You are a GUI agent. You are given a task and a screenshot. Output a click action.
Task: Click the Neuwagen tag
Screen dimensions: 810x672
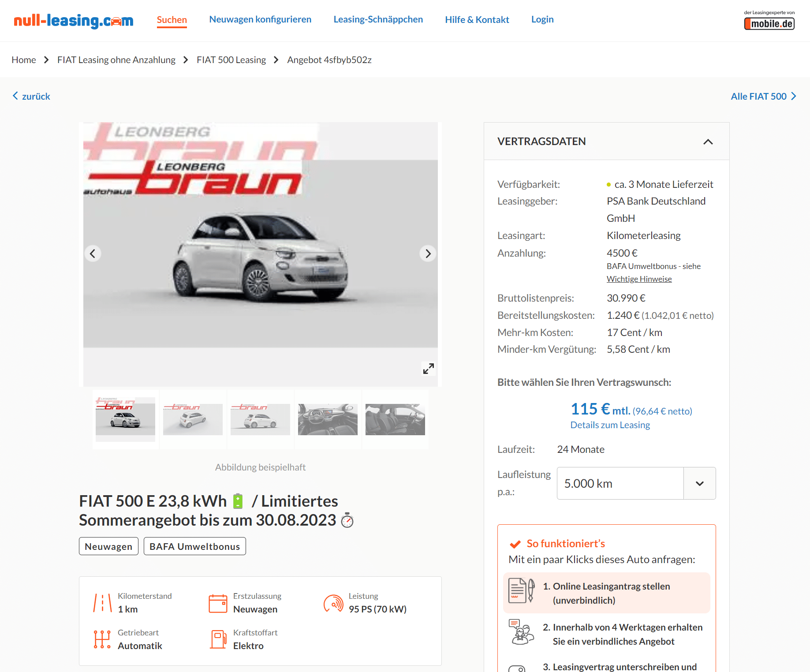point(108,546)
